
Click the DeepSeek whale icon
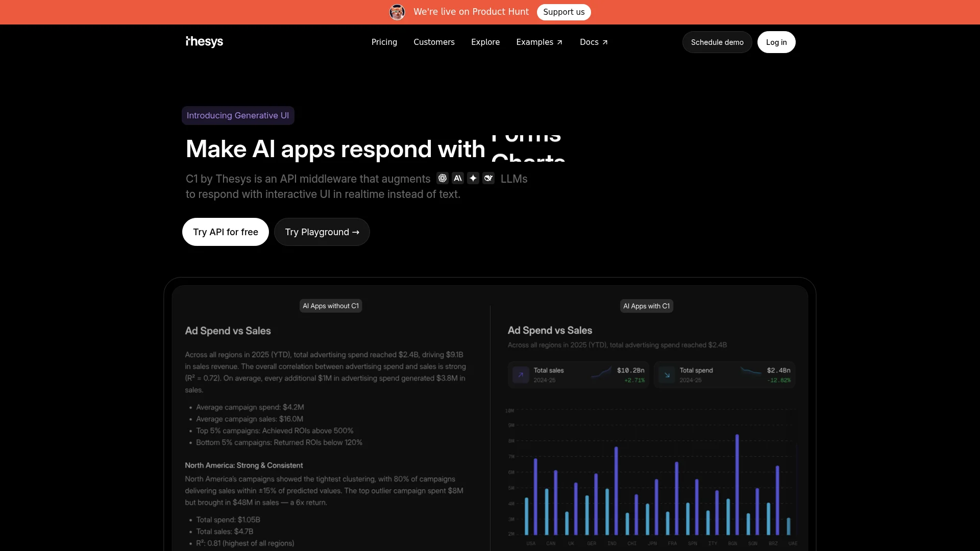(488, 178)
